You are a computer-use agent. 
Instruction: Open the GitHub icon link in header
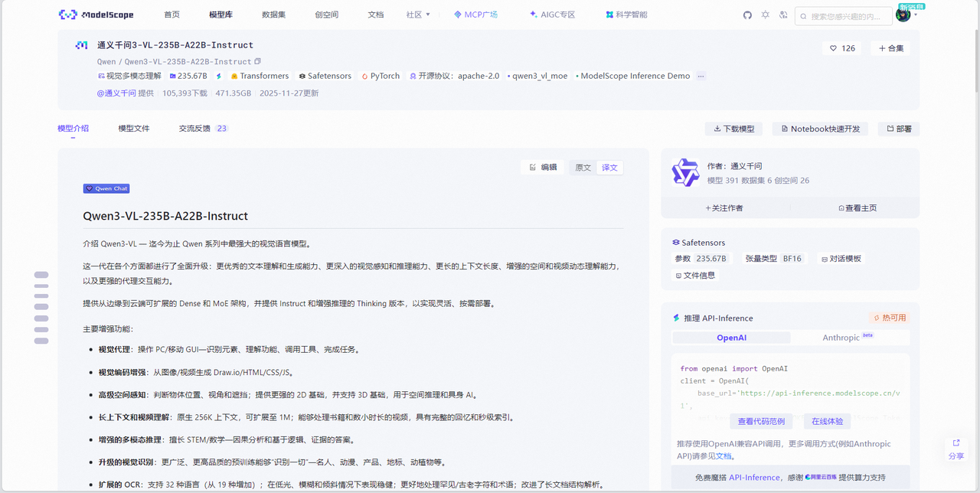point(747,15)
